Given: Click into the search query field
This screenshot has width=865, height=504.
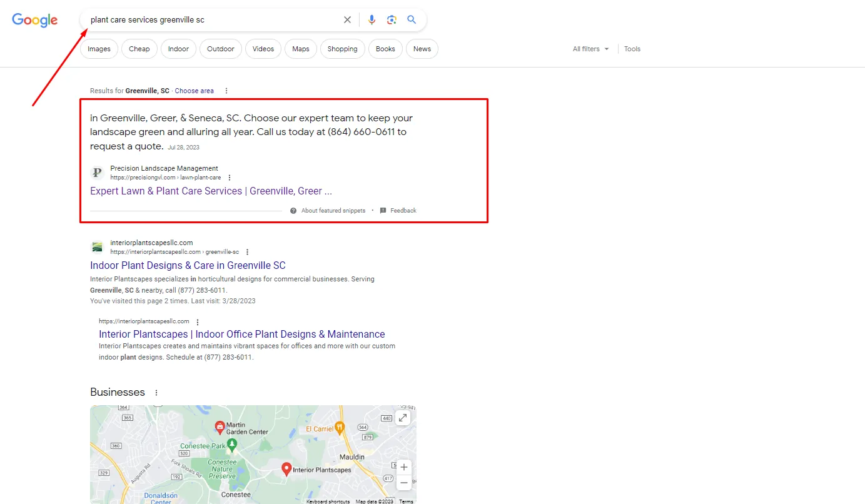Looking at the screenshot, I should [x=213, y=20].
